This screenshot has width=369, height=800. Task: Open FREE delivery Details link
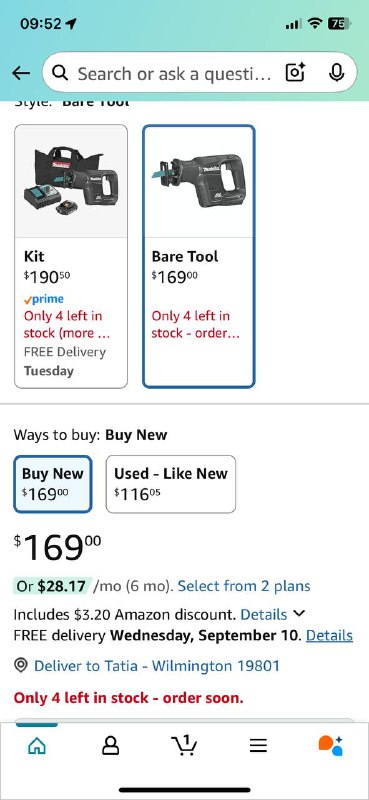[329, 635]
